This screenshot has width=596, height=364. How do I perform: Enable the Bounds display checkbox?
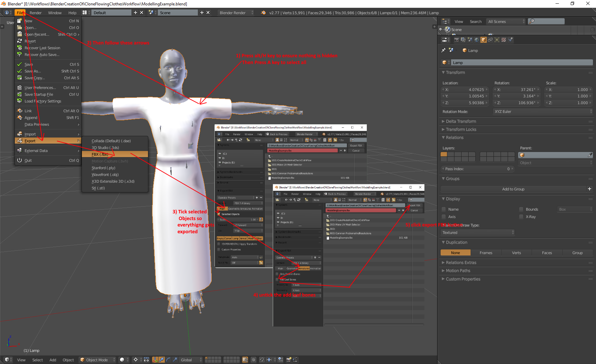point(521,209)
